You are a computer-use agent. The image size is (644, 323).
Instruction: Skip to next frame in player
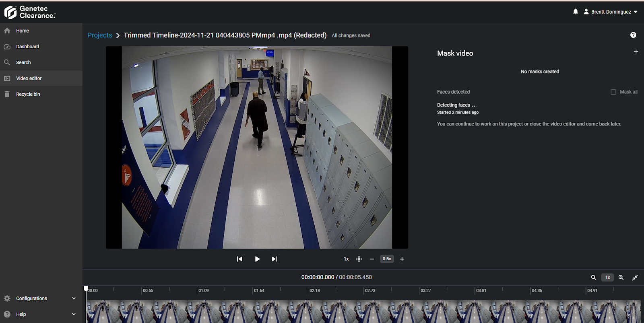(275, 259)
